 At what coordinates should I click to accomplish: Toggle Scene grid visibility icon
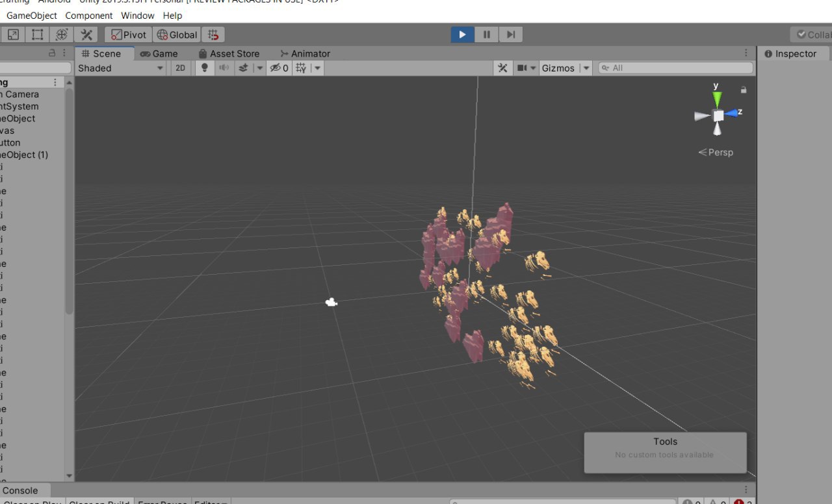click(301, 68)
